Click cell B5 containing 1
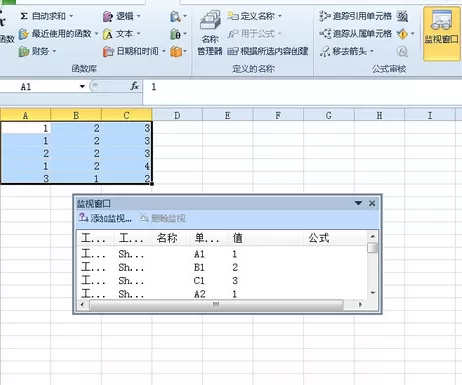Viewport: 462px width, 385px height. pos(76,178)
